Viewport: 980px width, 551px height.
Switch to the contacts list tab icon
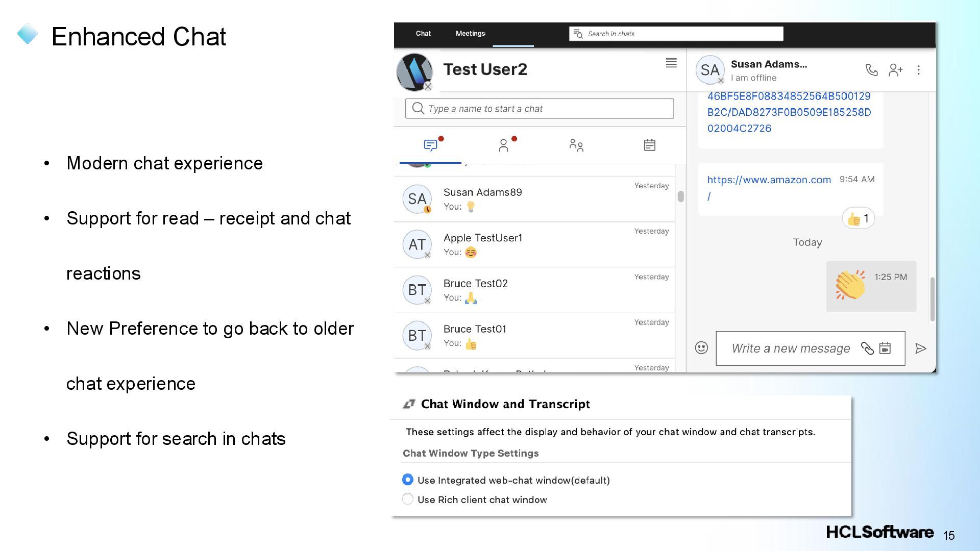[504, 145]
